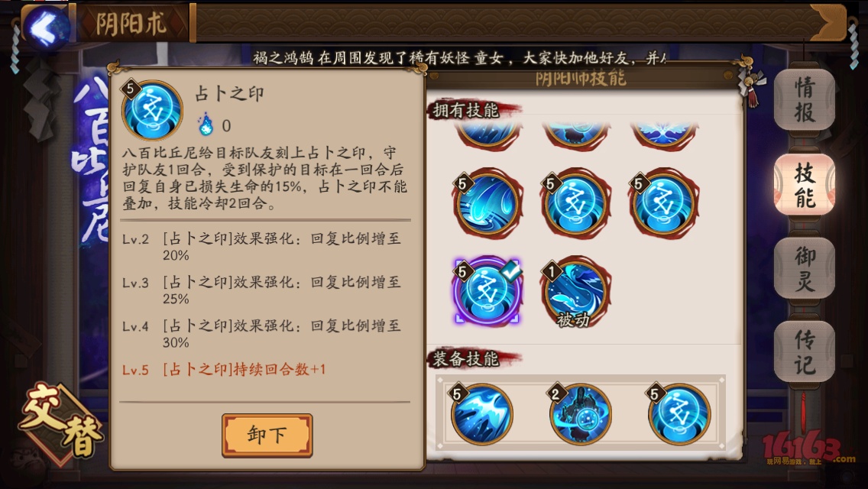Select the level 5 water swirl skill
Screen dimensions: 868x489
487,204
